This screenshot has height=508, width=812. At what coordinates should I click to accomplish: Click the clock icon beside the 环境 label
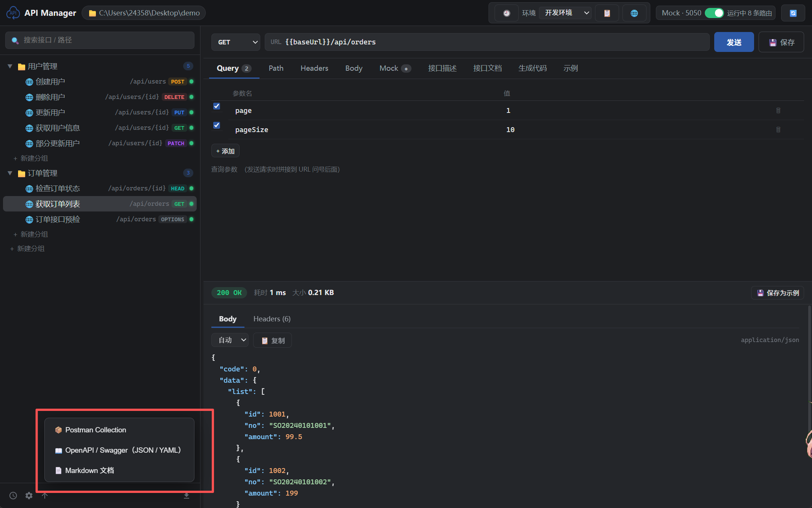point(507,13)
